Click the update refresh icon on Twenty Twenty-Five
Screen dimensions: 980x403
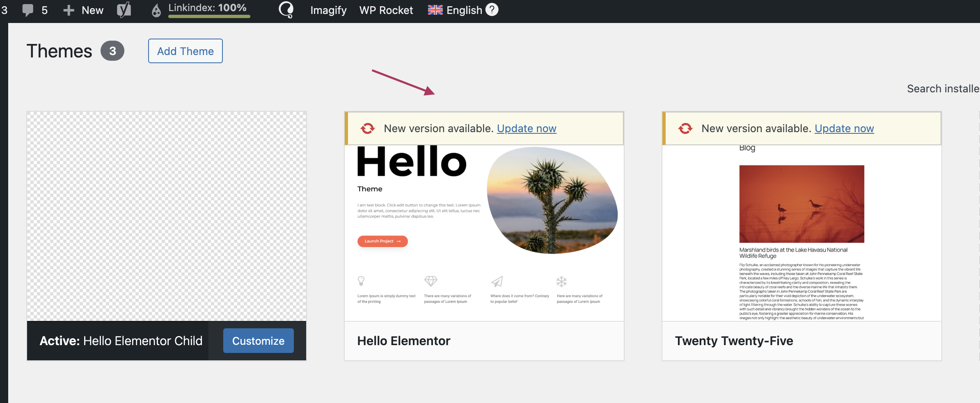pyautogui.click(x=685, y=128)
